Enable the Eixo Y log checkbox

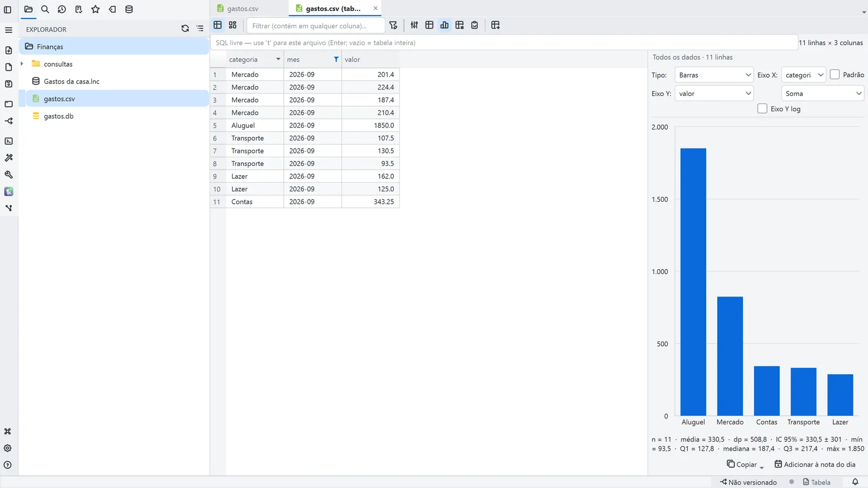762,108
